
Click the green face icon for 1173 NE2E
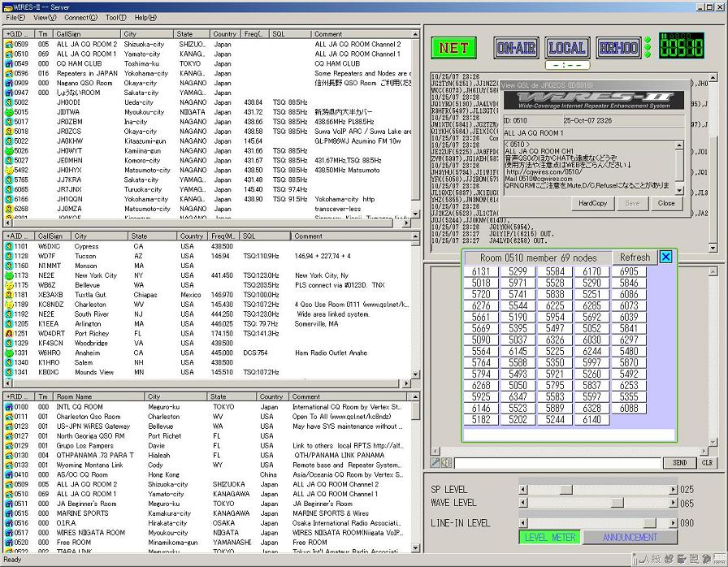(x=9, y=275)
